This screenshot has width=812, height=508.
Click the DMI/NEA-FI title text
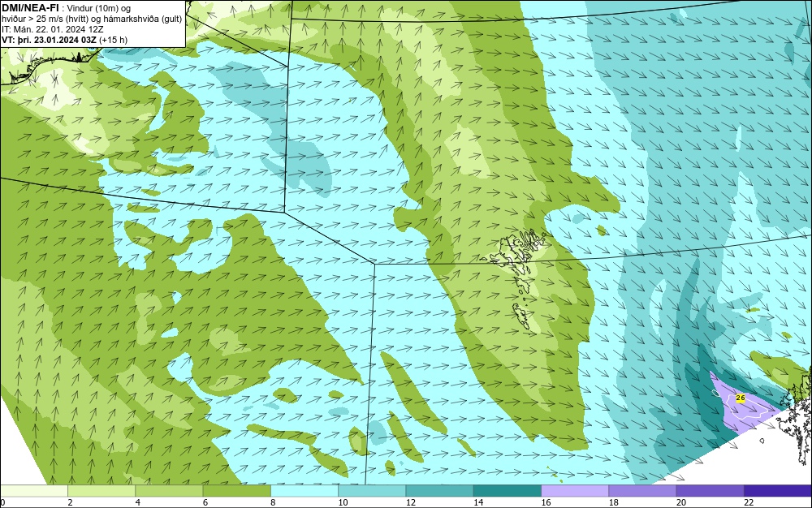coord(30,8)
